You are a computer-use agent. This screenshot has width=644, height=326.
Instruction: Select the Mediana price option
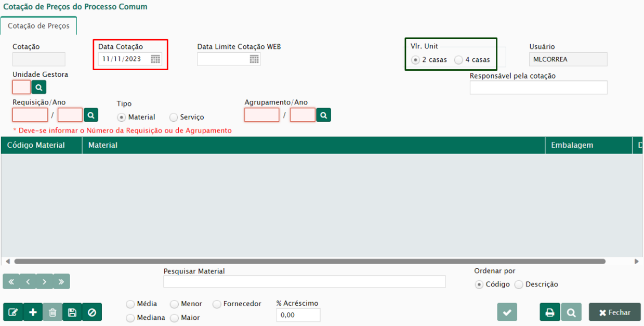(130, 318)
